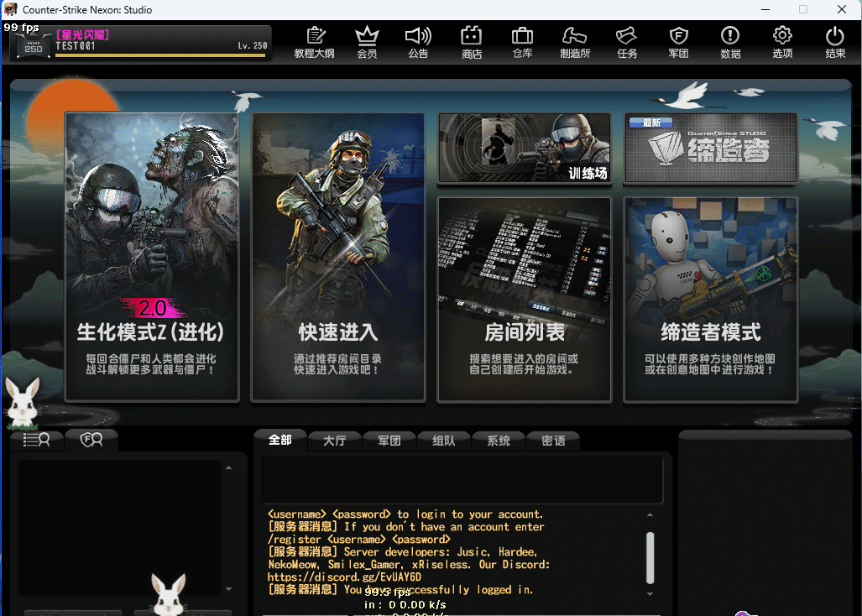
Task: Open the 缔造者 Studio banner
Action: pos(711,147)
